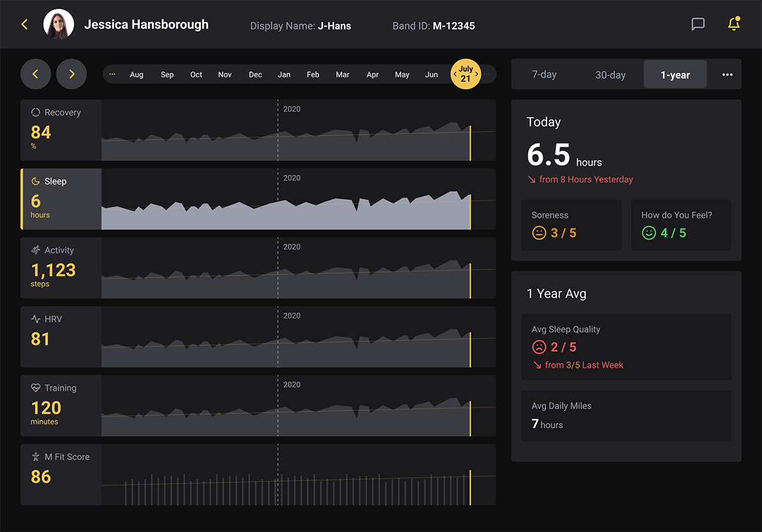Expand earlier months via left ellipsis
The image size is (762, 532).
[112, 74]
